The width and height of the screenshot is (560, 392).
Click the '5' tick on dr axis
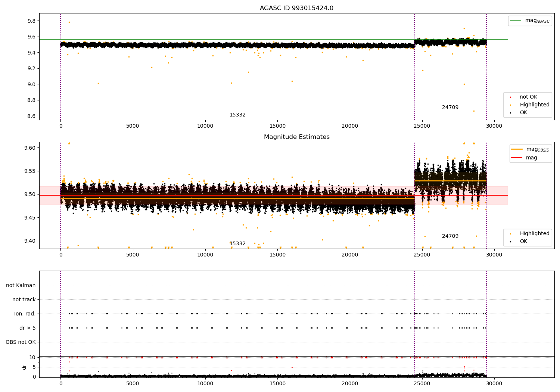[x=34, y=367]
